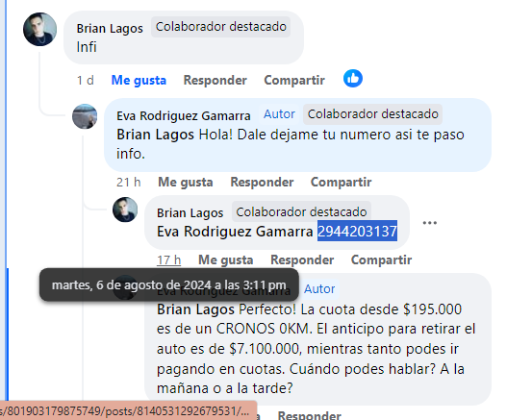The height and width of the screenshot is (420, 532).
Task: Click the blue thumbs-up reaction icon
Action: [x=353, y=79]
